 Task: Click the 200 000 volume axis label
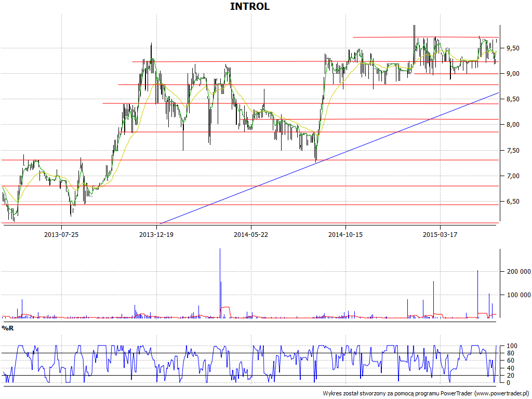tap(519, 272)
